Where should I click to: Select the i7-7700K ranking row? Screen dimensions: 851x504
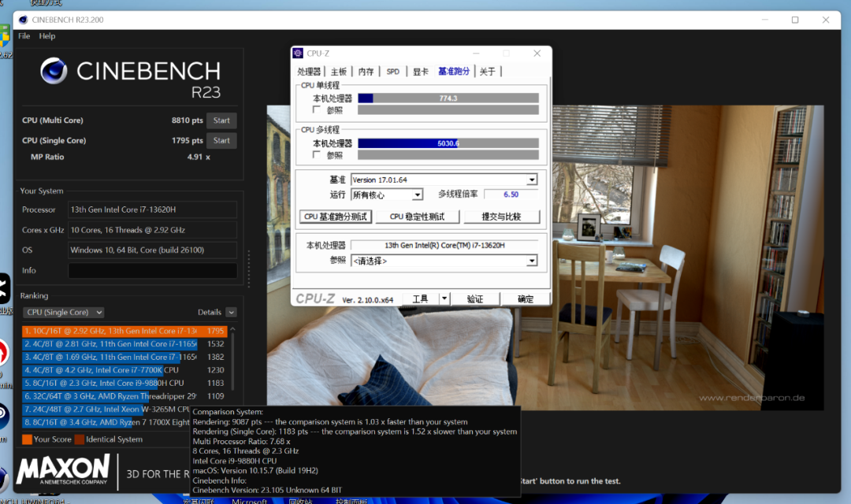124,370
